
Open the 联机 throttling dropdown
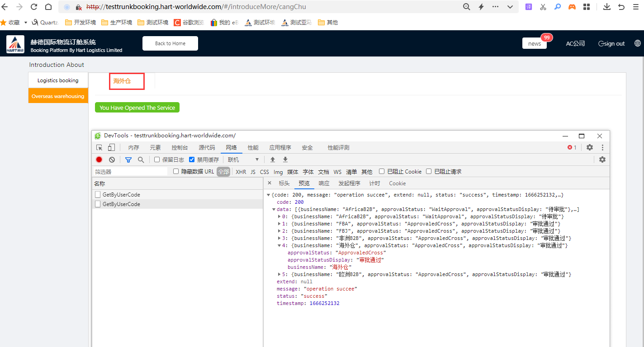pyautogui.click(x=243, y=159)
